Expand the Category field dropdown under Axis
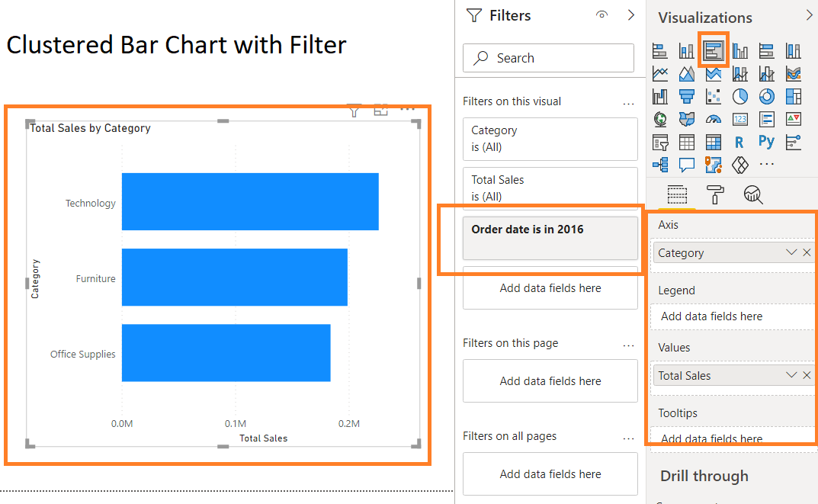The height and width of the screenshot is (504, 818). (793, 252)
